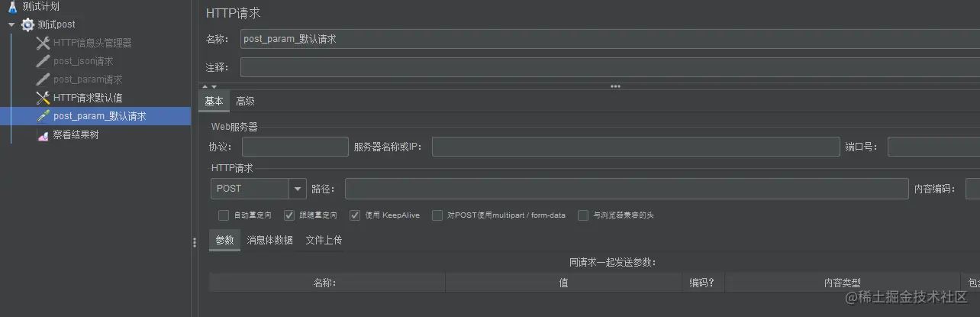This screenshot has width=980, height=317.
Task: Click the 协议 protocol field
Action: [x=295, y=147]
